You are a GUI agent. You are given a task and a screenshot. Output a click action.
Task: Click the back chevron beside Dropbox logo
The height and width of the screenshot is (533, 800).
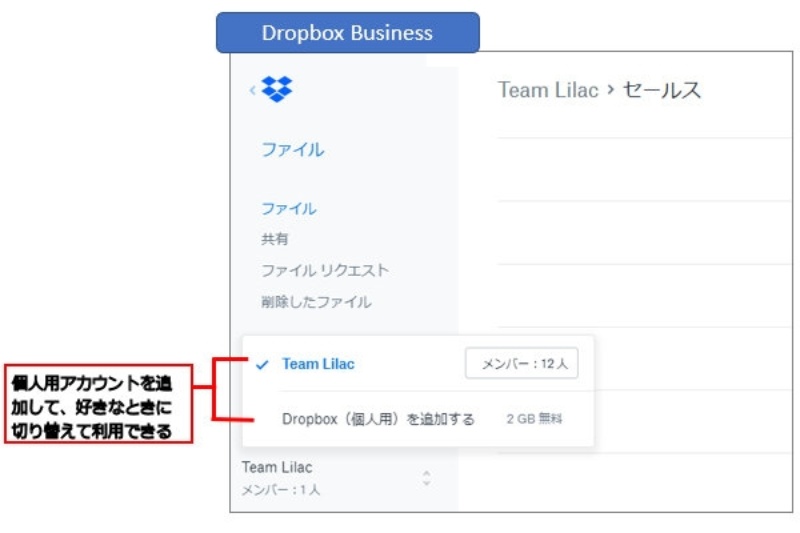click(252, 90)
